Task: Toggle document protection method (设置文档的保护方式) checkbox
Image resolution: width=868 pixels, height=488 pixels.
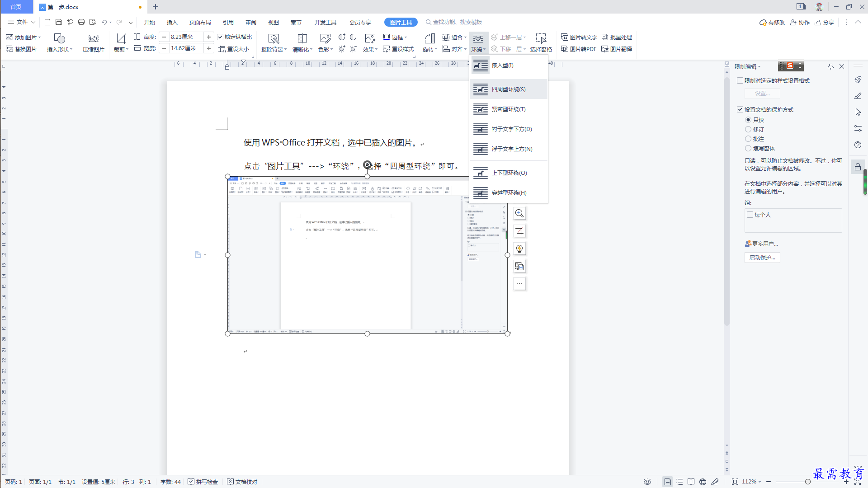Action: click(740, 109)
